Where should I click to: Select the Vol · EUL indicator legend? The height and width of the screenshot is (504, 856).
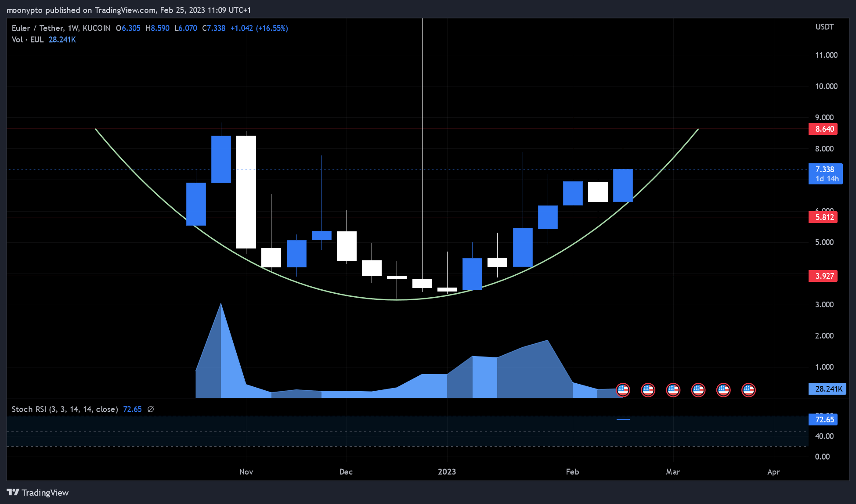click(x=28, y=40)
